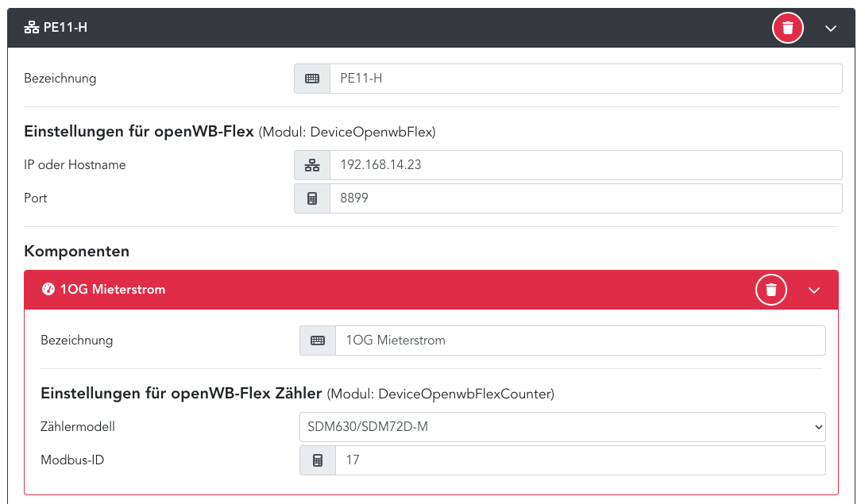
Task: Click the IP address field 192.168.14.23
Action: click(585, 165)
